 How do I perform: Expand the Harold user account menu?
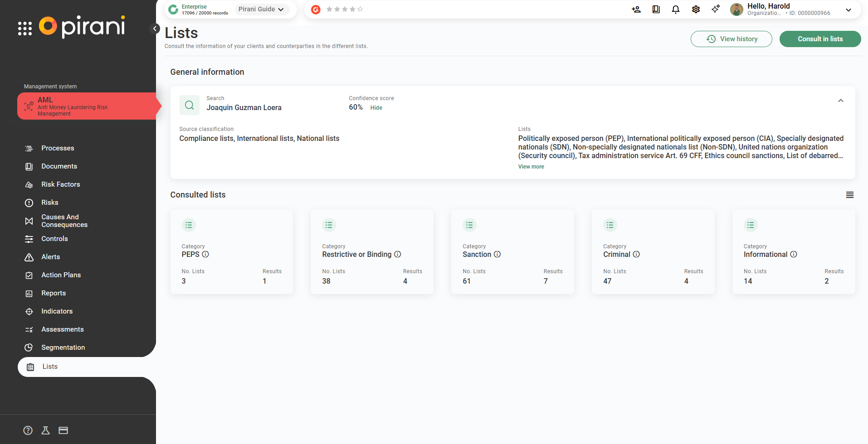[848, 10]
